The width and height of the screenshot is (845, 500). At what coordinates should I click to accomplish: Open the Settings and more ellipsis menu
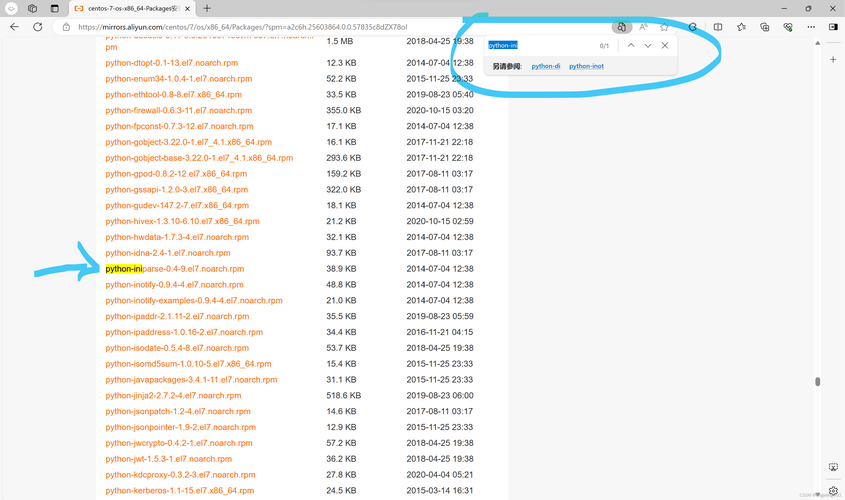pos(811,27)
